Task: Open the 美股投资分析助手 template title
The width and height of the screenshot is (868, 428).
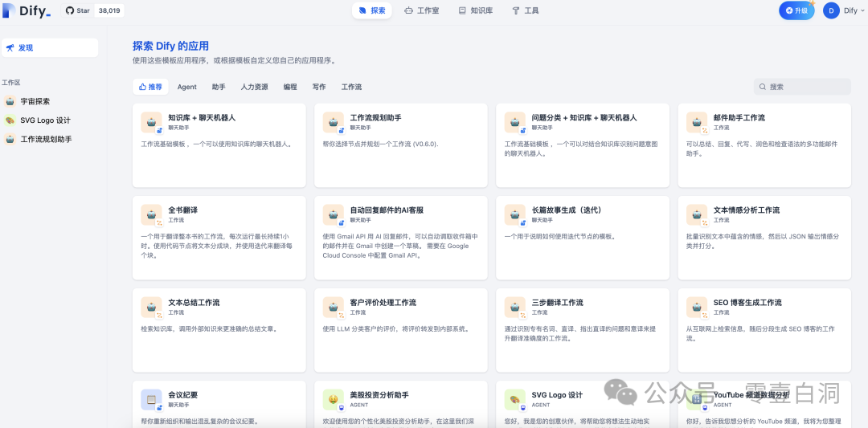Action: click(379, 395)
